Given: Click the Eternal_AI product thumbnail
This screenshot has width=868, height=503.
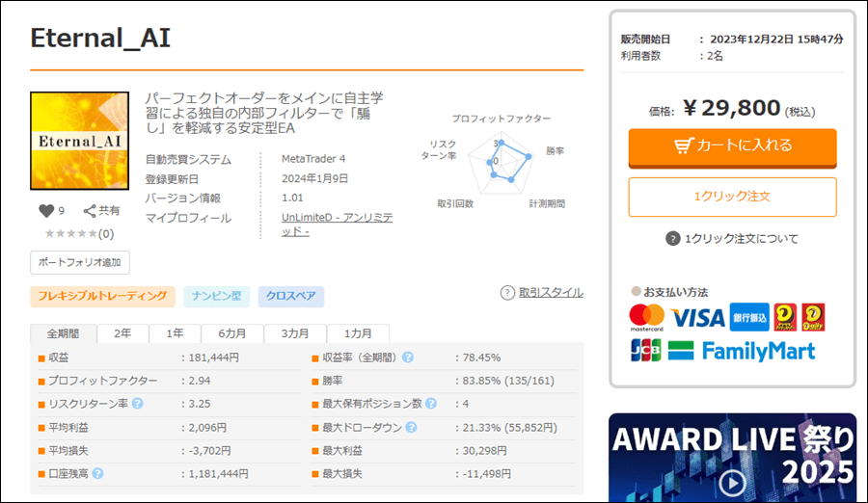Looking at the screenshot, I should click(80, 141).
